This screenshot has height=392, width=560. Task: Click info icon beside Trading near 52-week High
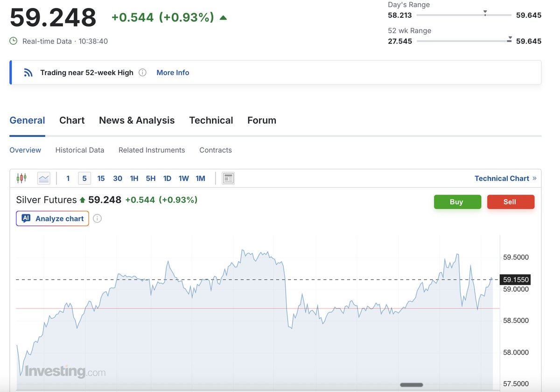(x=142, y=72)
